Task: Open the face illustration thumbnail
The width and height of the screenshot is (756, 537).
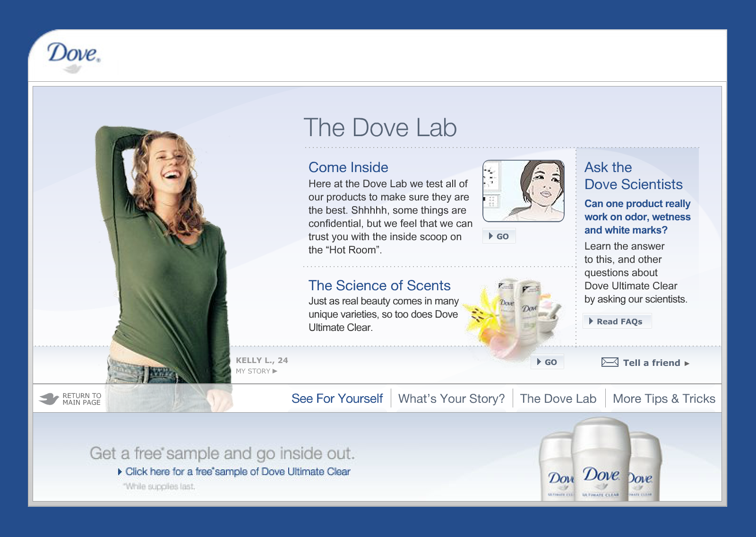Action: 524,191
